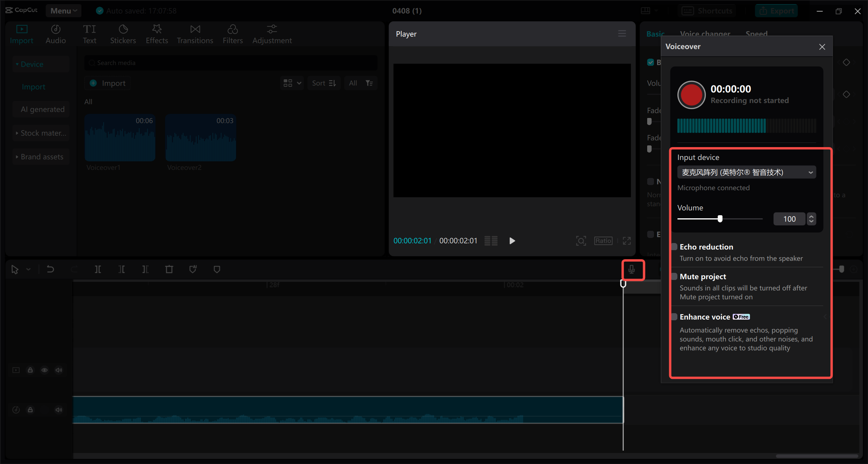Click the split clip icon

(98, 269)
